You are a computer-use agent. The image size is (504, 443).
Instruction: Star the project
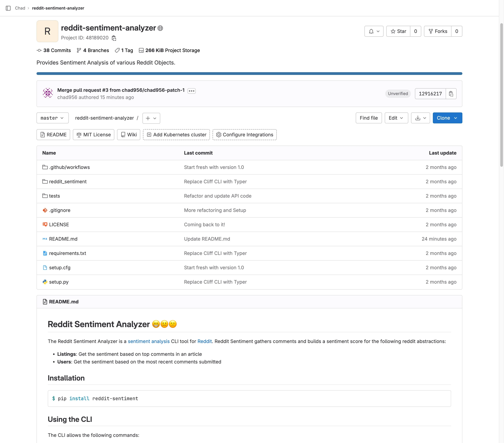pos(398,31)
